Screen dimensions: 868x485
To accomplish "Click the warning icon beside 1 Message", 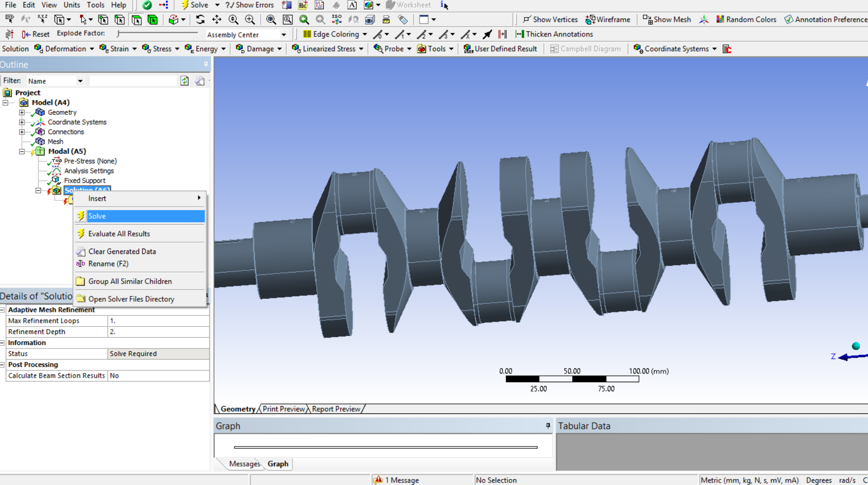I will (x=378, y=480).
